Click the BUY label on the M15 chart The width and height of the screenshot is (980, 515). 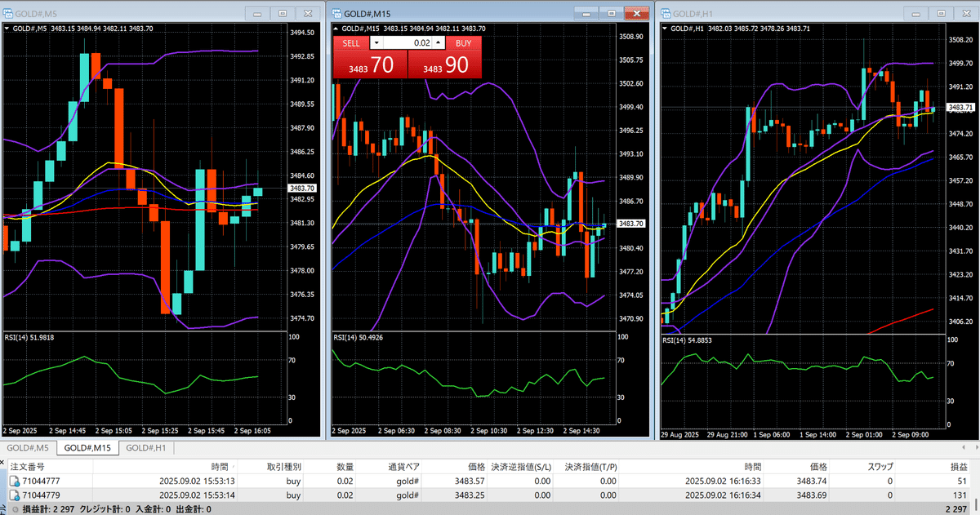coord(463,43)
